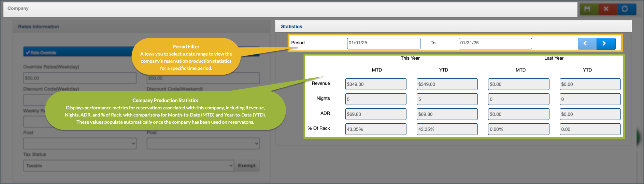Click the blue refresh icon
644x184 pixels.
(625, 9)
